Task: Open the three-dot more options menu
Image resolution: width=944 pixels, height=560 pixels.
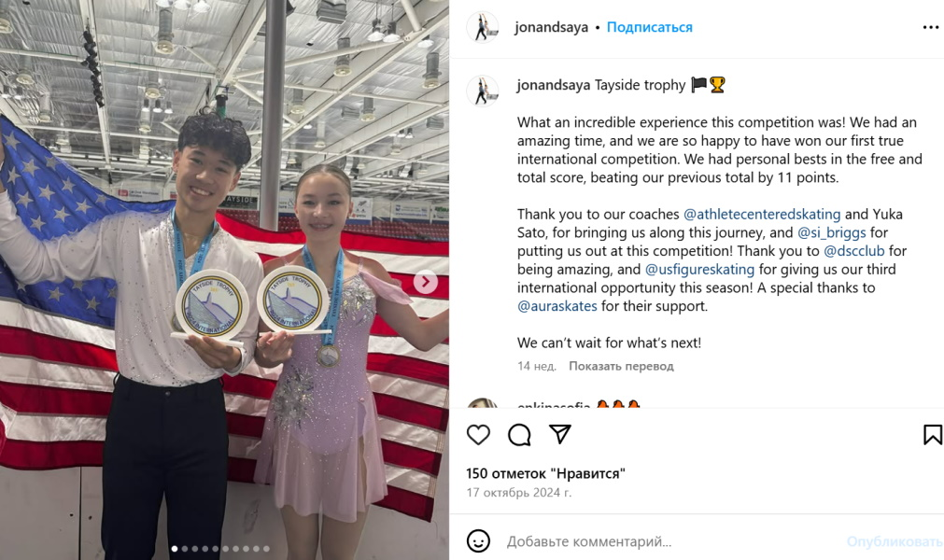Action: (931, 27)
